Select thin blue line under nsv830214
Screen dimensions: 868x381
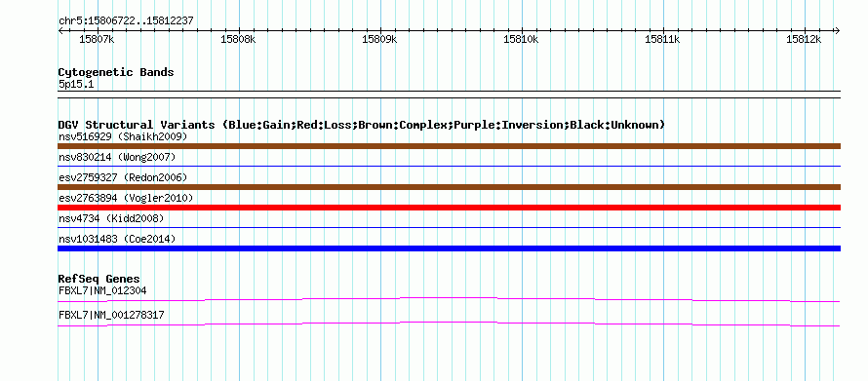[449, 166]
